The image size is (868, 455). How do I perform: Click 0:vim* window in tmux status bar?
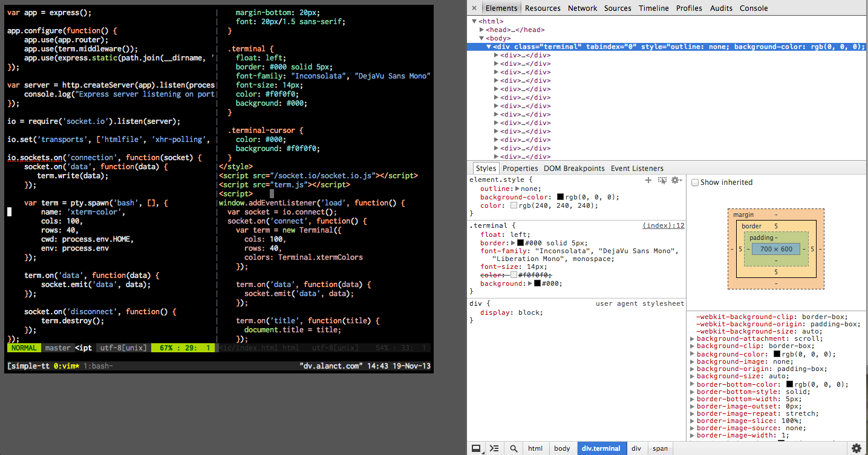click(x=67, y=366)
